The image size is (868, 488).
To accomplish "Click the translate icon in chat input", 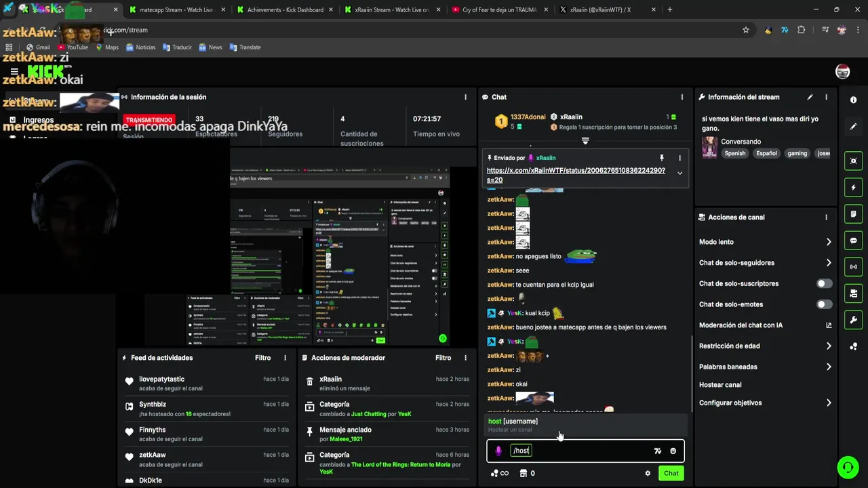I will [x=657, y=451].
